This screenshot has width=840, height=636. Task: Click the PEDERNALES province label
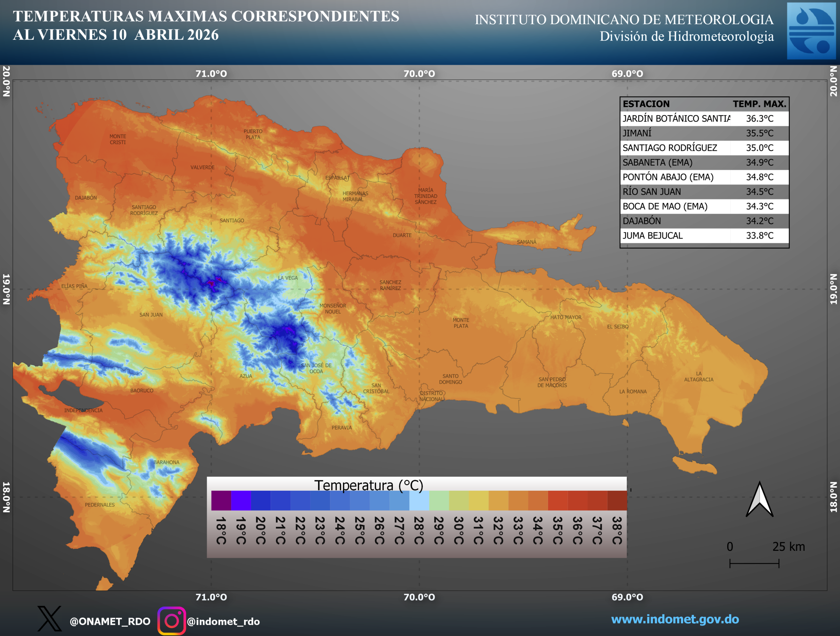[99, 505]
